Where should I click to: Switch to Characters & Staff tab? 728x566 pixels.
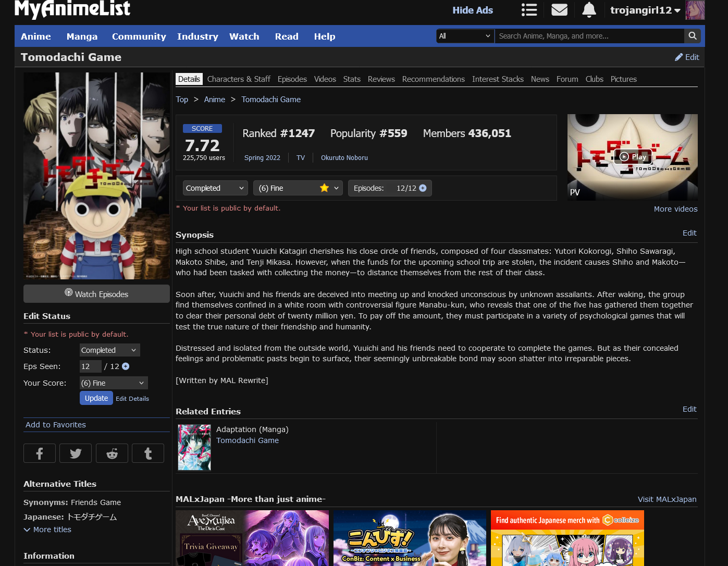[x=239, y=79]
